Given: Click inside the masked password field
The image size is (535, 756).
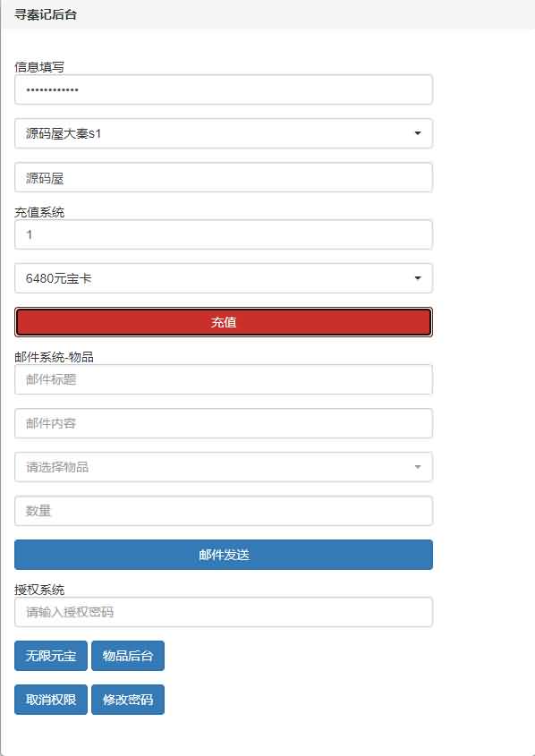Looking at the screenshot, I should (x=223, y=89).
